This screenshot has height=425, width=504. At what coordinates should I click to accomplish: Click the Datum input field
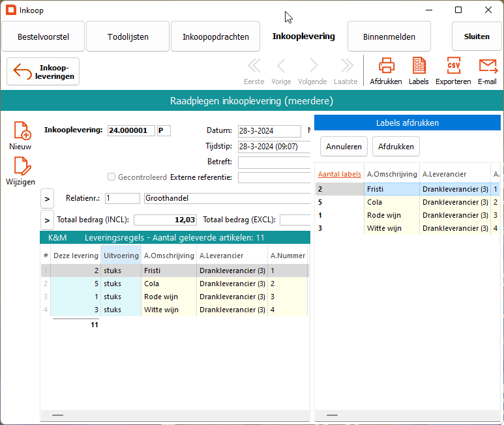pos(269,131)
